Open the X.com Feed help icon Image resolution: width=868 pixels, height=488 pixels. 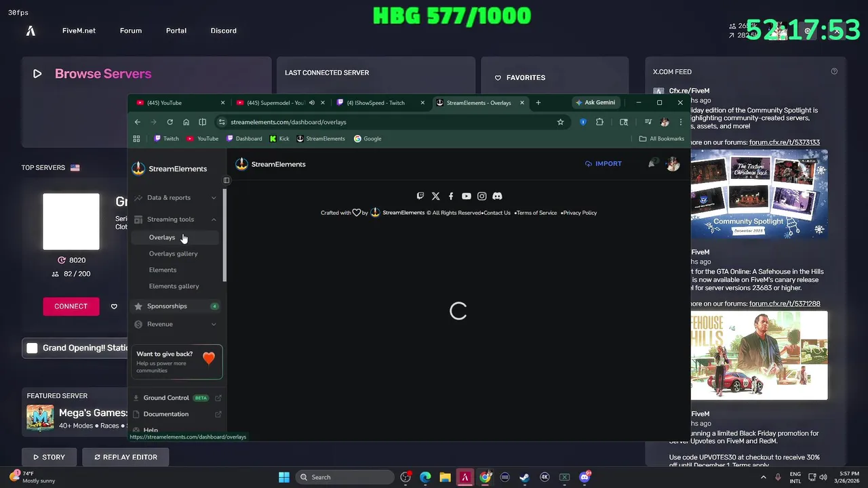834,71
